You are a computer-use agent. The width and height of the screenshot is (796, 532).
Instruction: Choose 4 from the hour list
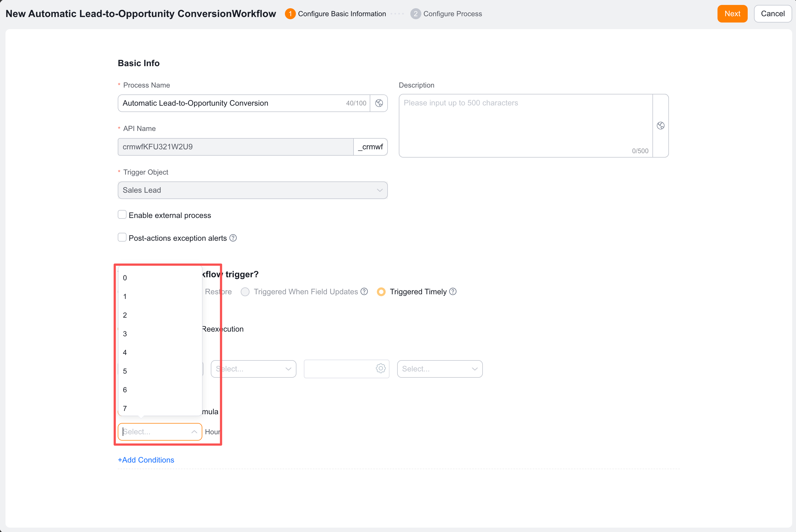(x=160, y=352)
